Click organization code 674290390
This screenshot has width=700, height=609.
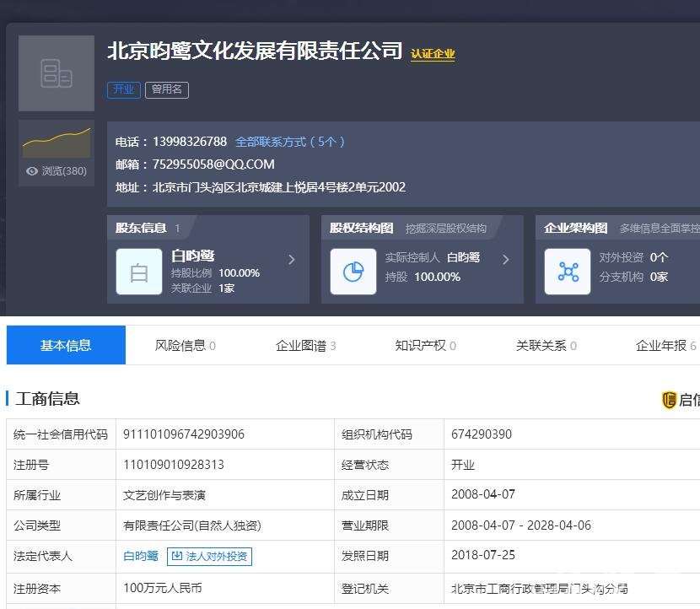coord(482,434)
